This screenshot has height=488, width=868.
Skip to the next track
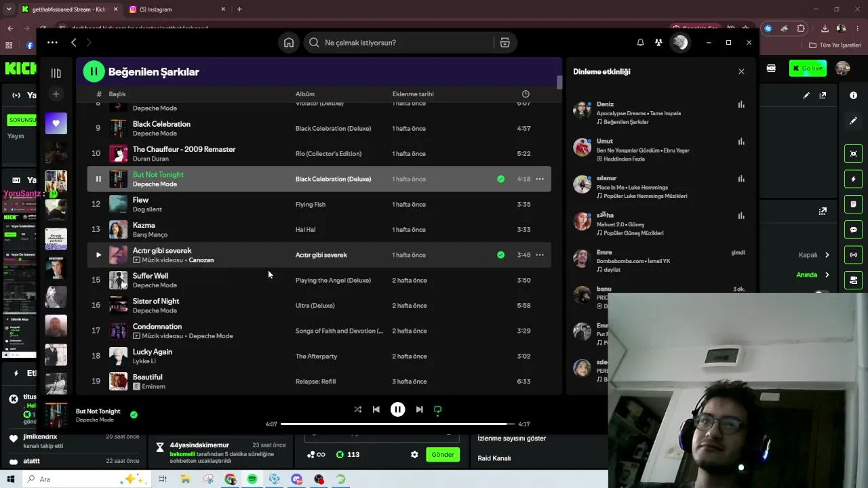tap(419, 409)
